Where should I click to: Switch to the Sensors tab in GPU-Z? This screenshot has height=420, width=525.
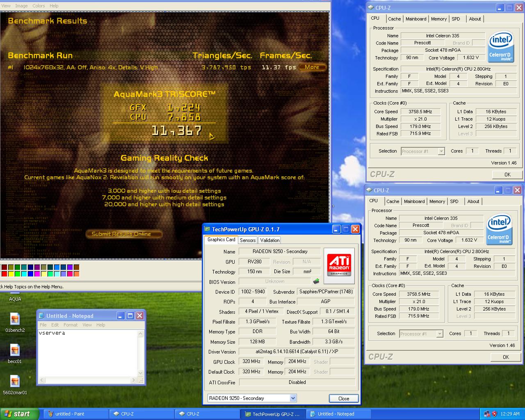click(x=248, y=240)
